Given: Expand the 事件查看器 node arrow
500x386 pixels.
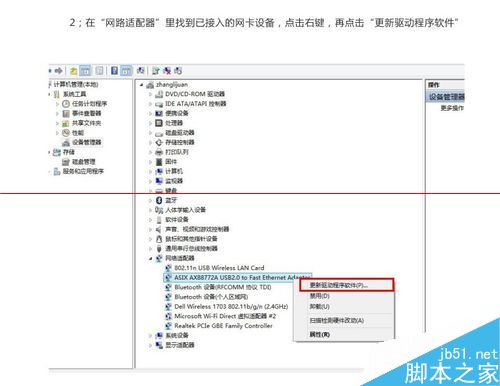Looking at the screenshot, I should 57,114.
